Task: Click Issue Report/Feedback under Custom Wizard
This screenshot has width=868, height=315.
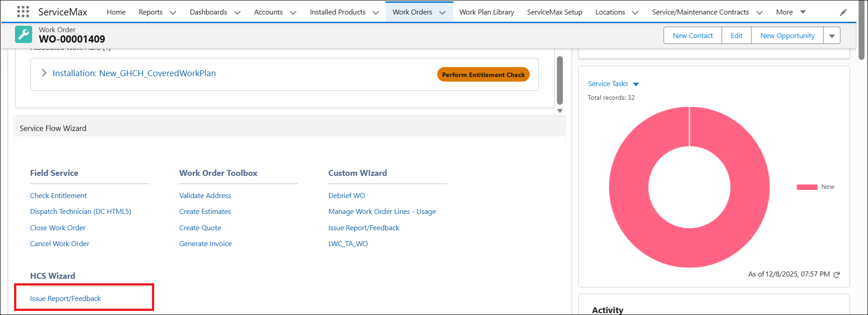Action: coord(364,228)
